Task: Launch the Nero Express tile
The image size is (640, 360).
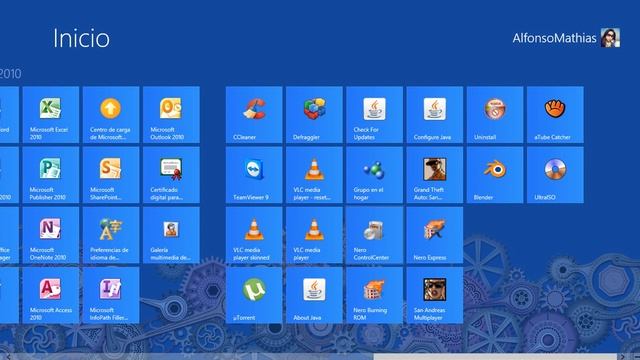Action: pyautogui.click(x=435, y=235)
